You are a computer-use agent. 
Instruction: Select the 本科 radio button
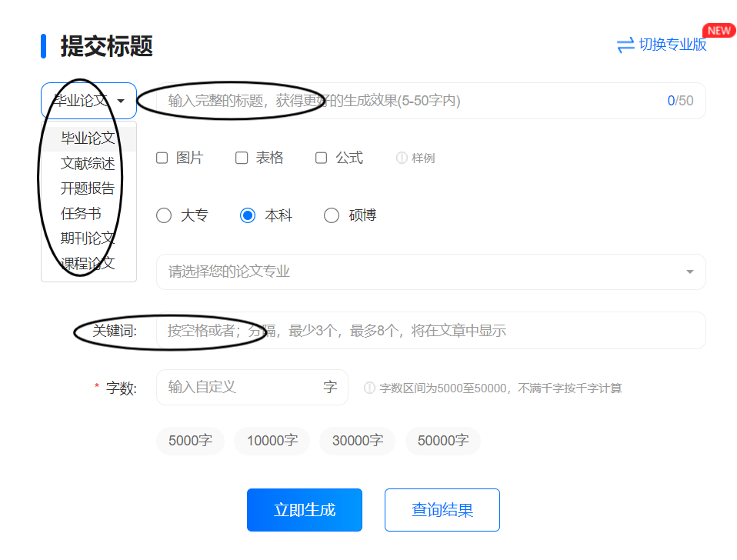248,215
